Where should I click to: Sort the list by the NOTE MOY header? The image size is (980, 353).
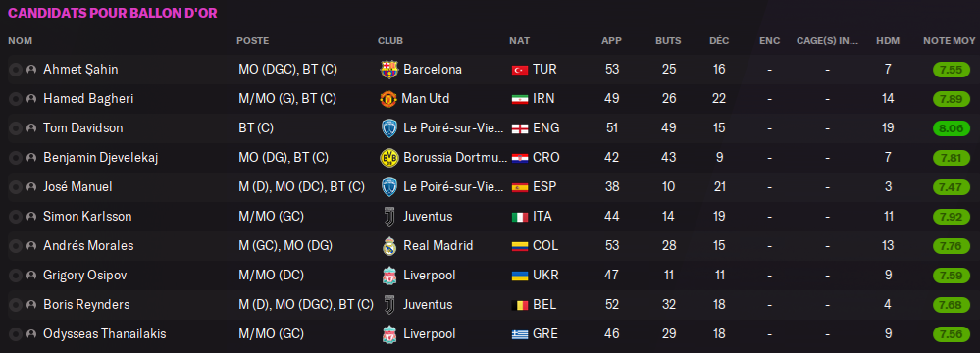(949, 40)
